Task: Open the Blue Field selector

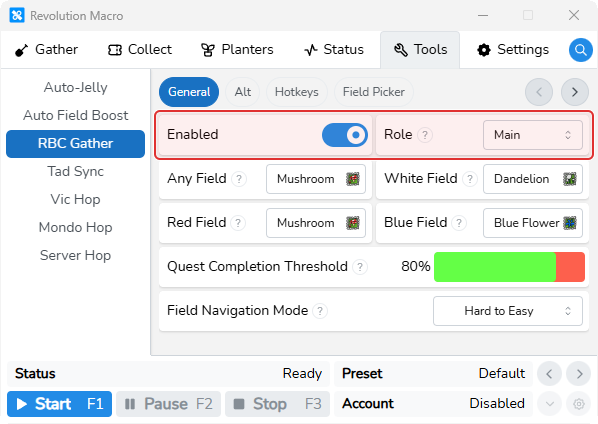Action: pyautogui.click(x=533, y=223)
